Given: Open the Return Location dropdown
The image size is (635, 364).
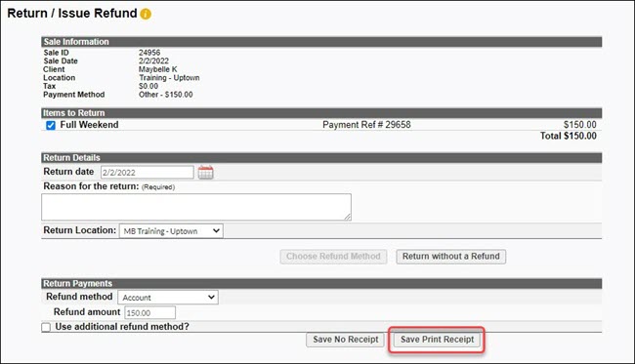Looking at the screenshot, I should [x=171, y=231].
